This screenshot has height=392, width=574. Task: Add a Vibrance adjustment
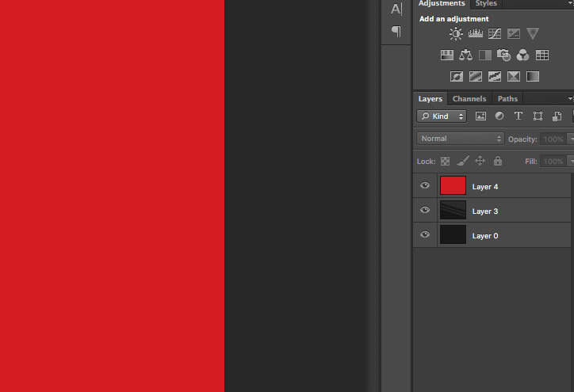pyautogui.click(x=533, y=34)
